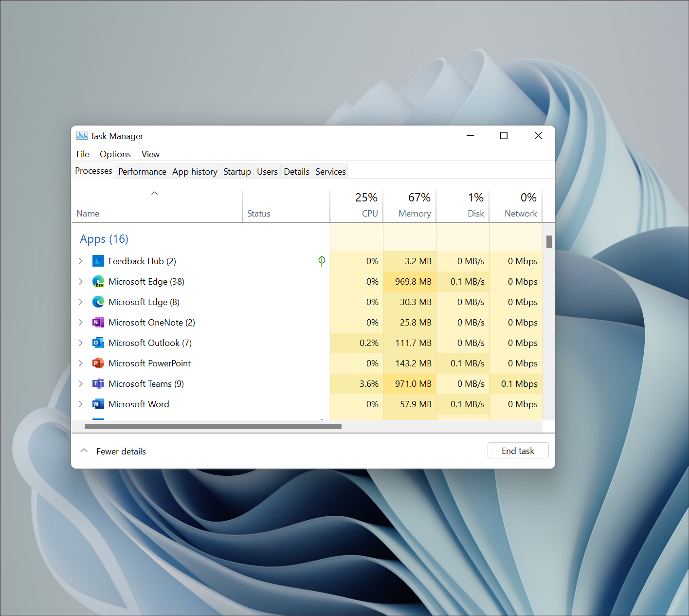Sort by the Name column header
The image size is (689, 616).
pyautogui.click(x=157, y=206)
